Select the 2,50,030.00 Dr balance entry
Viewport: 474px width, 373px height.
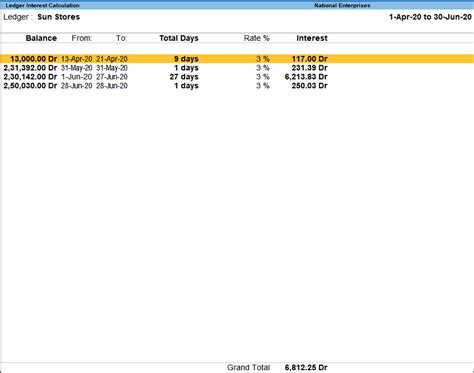pyautogui.click(x=30, y=86)
